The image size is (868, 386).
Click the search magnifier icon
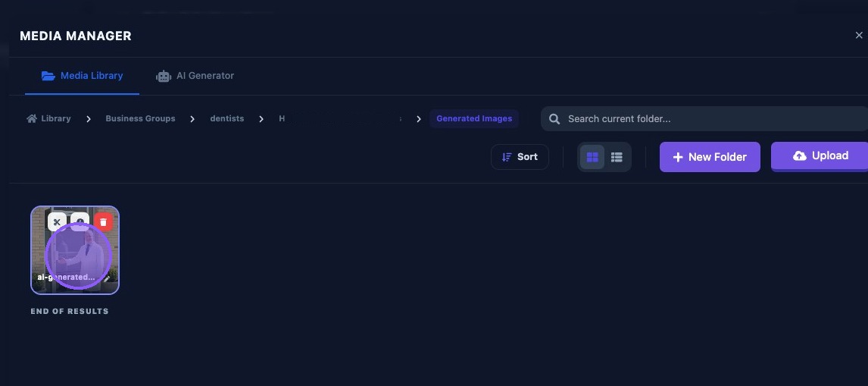tap(554, 119)
